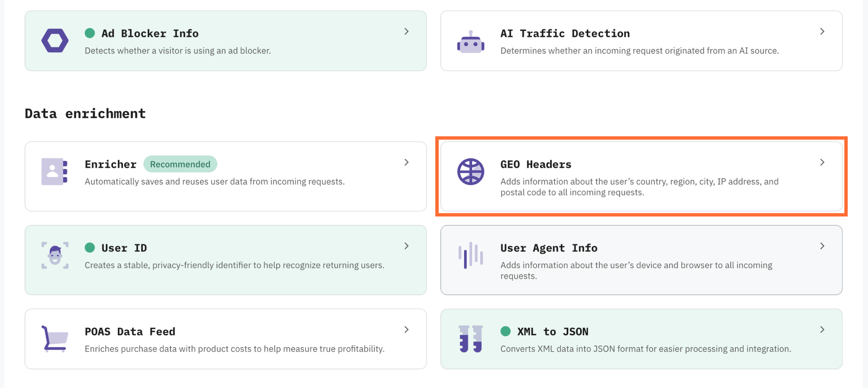This screenshot has width=868, height=388.
Task: Click the Recommended badge next to Enricher
Action: pyautogui.click(x=180, y=164)
